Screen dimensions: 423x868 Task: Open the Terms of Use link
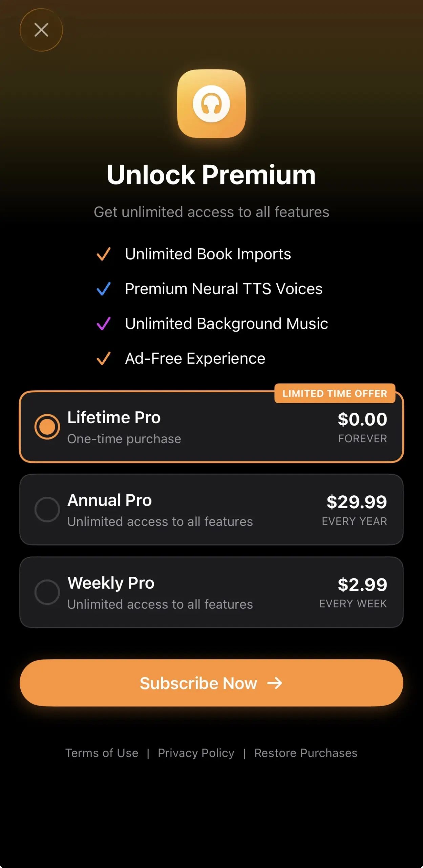(x=102, y=753)
